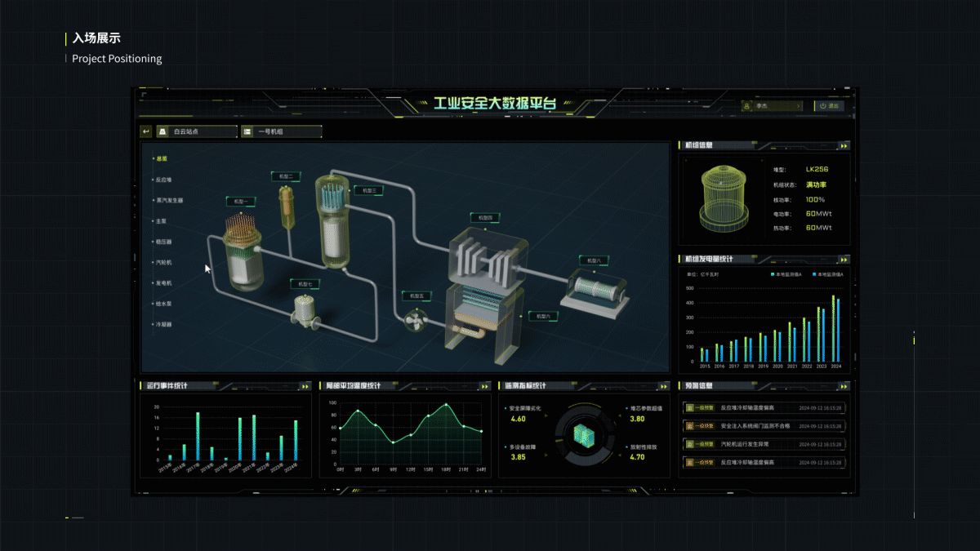Select 冷凝器 in the equipment list
This screenshot has height=551, width=980.
coord(163,324)
